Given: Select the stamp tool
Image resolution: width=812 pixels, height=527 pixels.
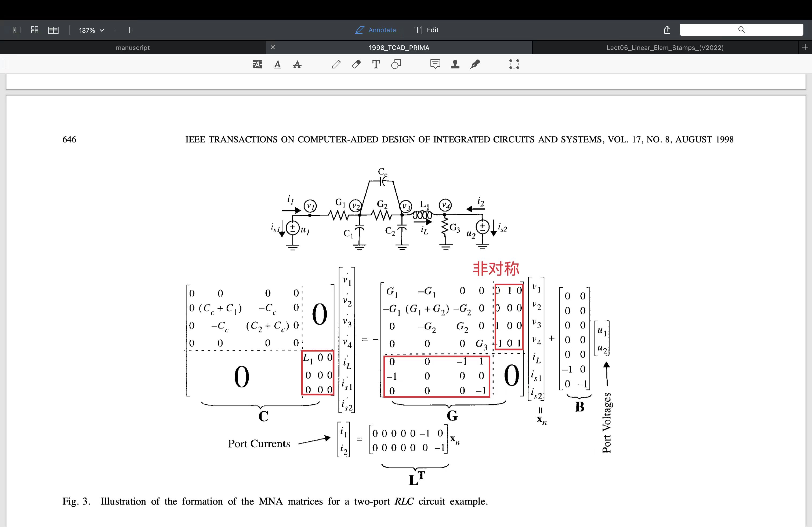Looking at the screenshot, I should [455, 64].
